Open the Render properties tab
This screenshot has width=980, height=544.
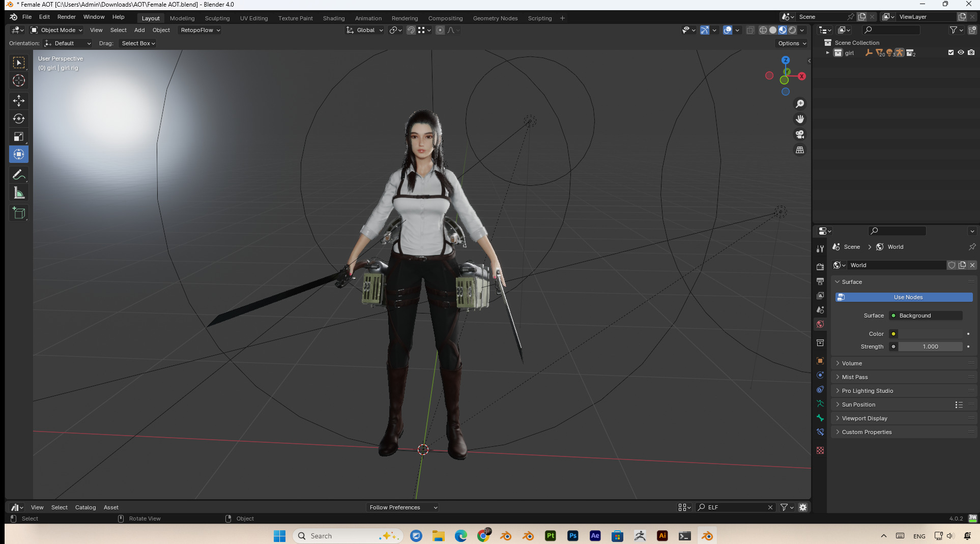coord(820,267)
